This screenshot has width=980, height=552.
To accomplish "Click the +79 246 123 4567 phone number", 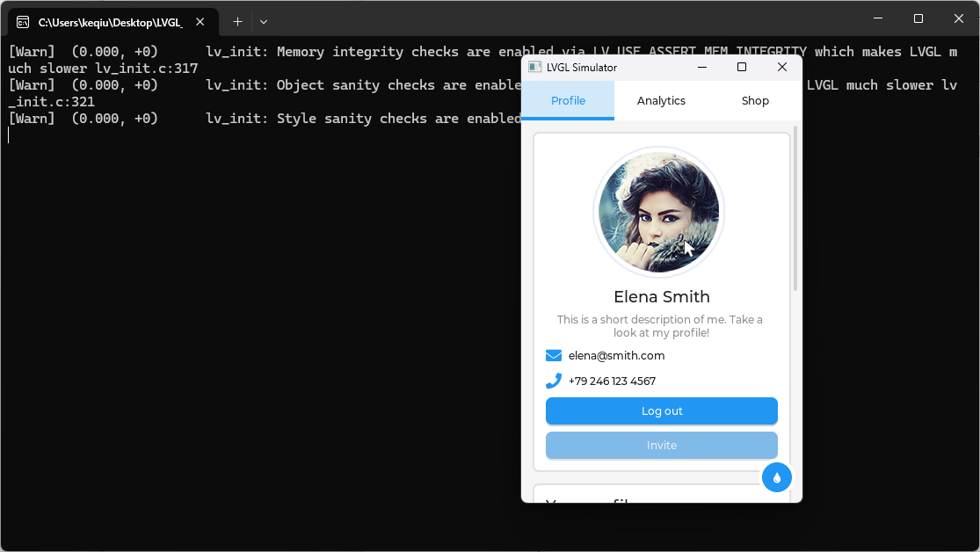I will (612, 381).
